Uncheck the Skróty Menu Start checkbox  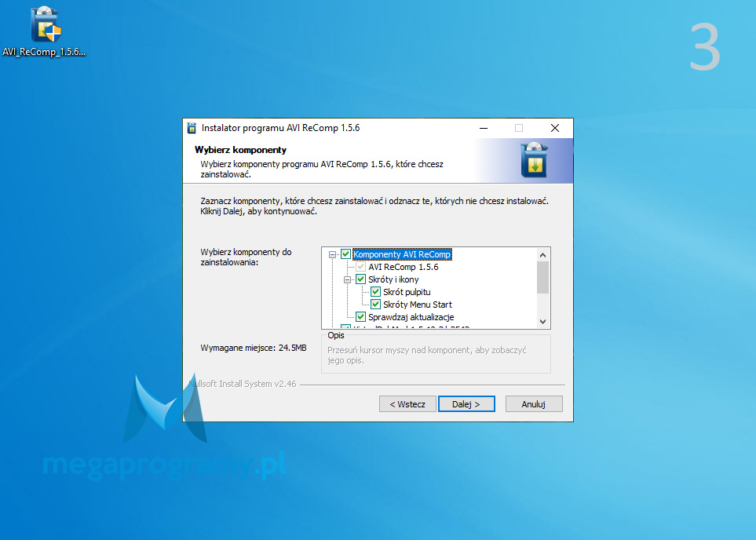click(x=375, y=305)
